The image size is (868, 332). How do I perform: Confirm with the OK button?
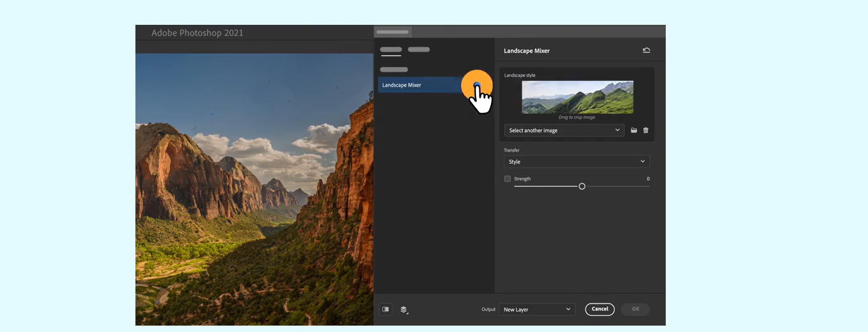(x=635, y=309)
